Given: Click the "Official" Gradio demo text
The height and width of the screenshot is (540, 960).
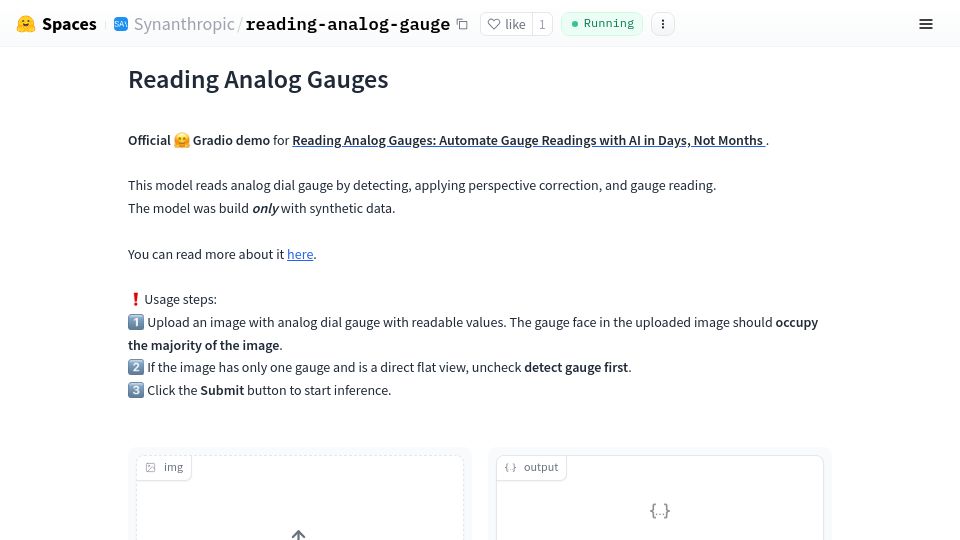Looking at the screenshot, I should [x=149, y=140].
